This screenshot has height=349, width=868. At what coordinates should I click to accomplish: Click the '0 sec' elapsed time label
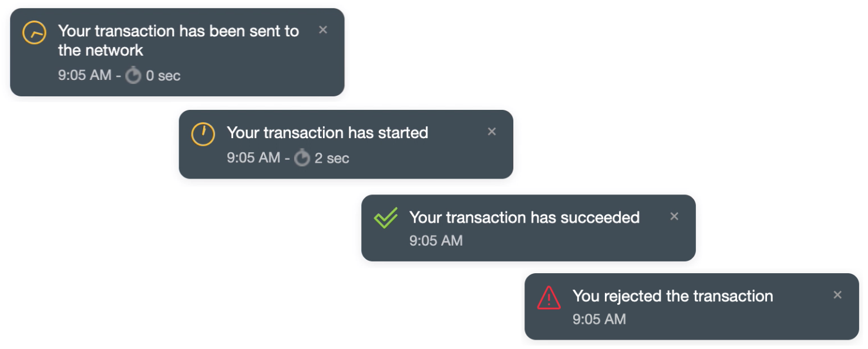point(160,75)
